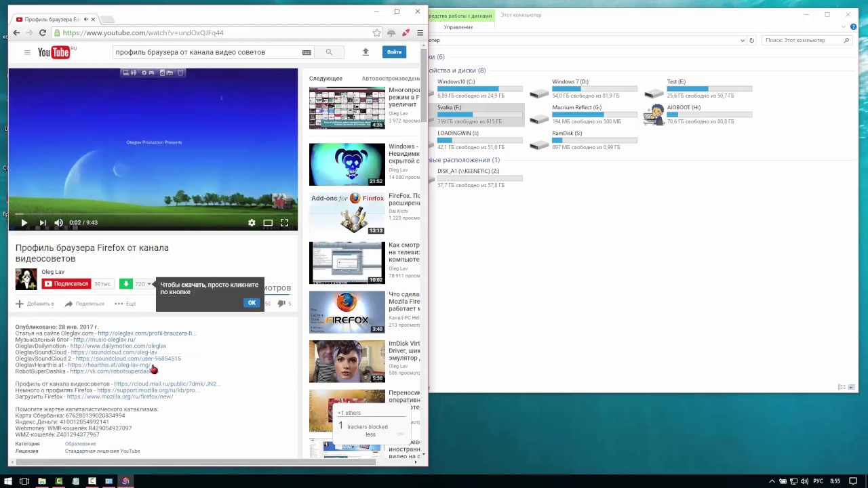Image resolution: width=868 pixels, height=488 pixels.
Task: Play the video
Action: point(24,222)
